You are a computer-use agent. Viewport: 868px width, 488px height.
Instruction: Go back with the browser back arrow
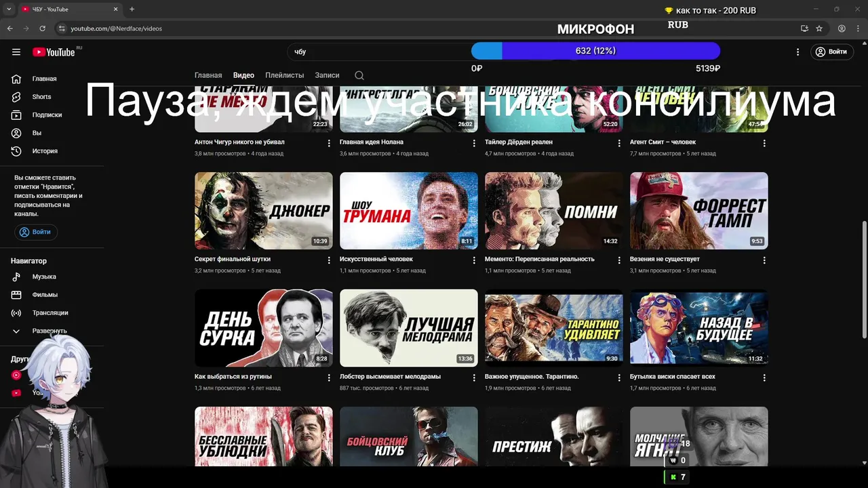click(x=9, y=28)
